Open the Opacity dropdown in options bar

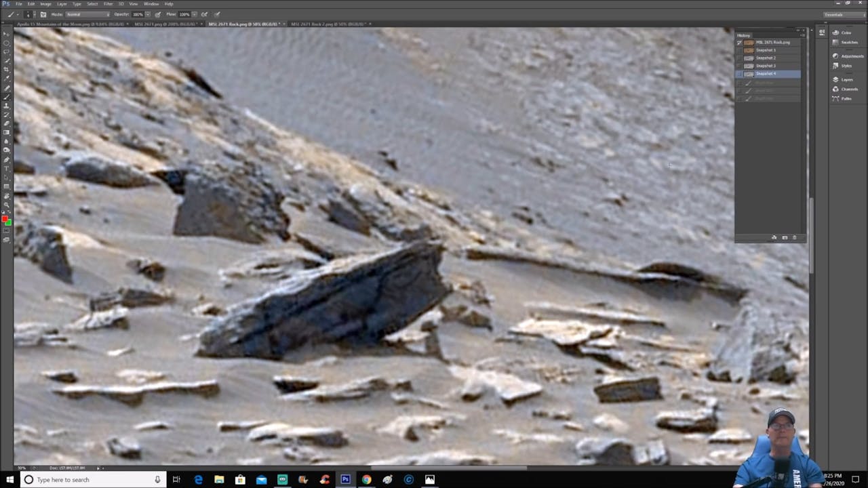[x=148, y=14]
